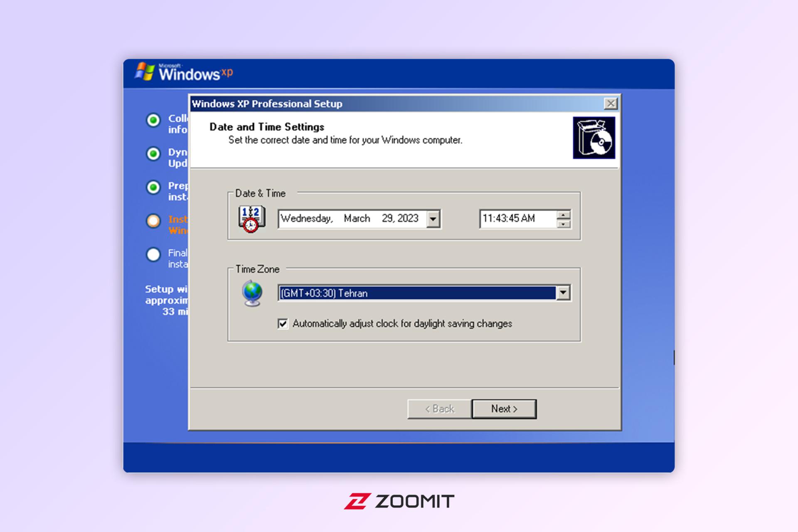Click the white Finalizing installation step indicator

pyautogui.click(x=153, y=254)
